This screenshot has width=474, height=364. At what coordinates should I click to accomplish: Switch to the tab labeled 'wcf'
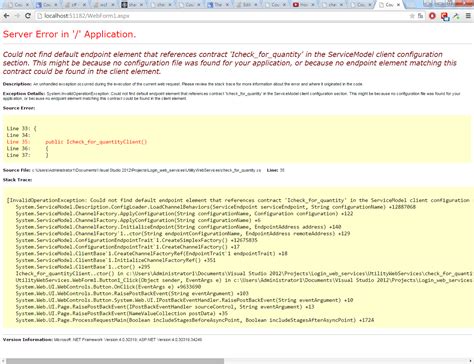pos(104,5)
